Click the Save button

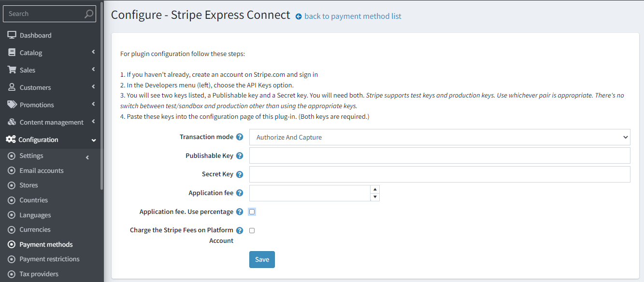[262, 259]
